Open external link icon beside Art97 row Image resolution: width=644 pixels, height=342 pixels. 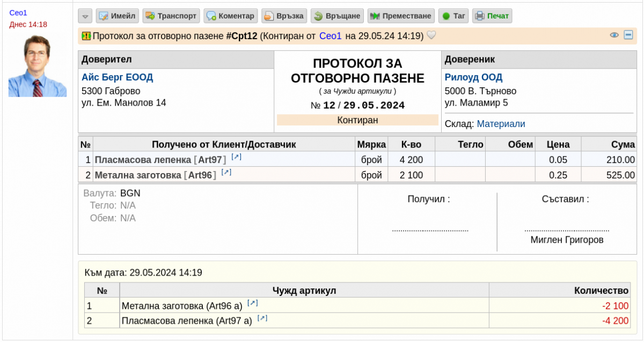click(x=236, y=157)
